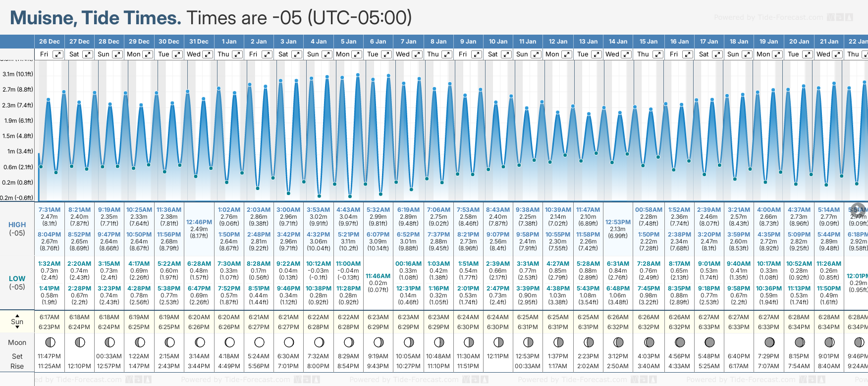Click the LOW (-05) row label
The height and width of the screenshot is (386, 868).
point(17,283)
